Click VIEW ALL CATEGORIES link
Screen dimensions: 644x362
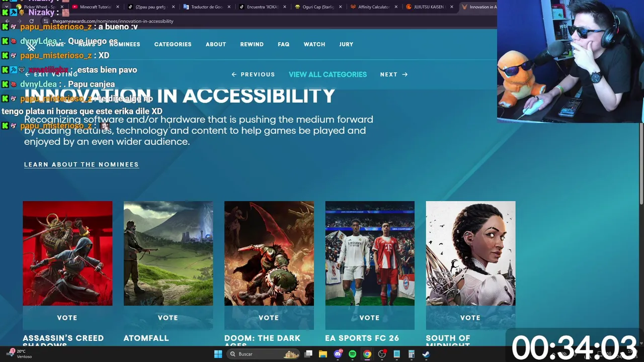[x=328, y=74]
